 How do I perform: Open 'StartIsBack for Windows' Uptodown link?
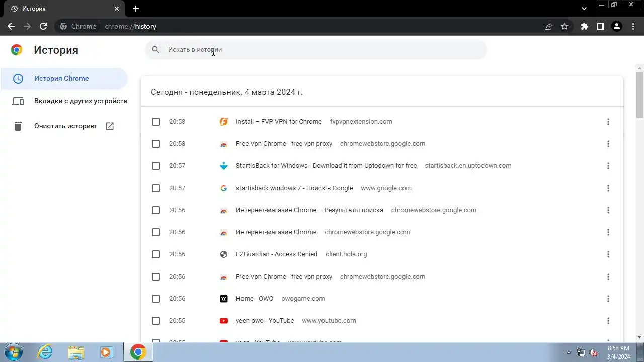pyautogui.click(x=326, y=166)
